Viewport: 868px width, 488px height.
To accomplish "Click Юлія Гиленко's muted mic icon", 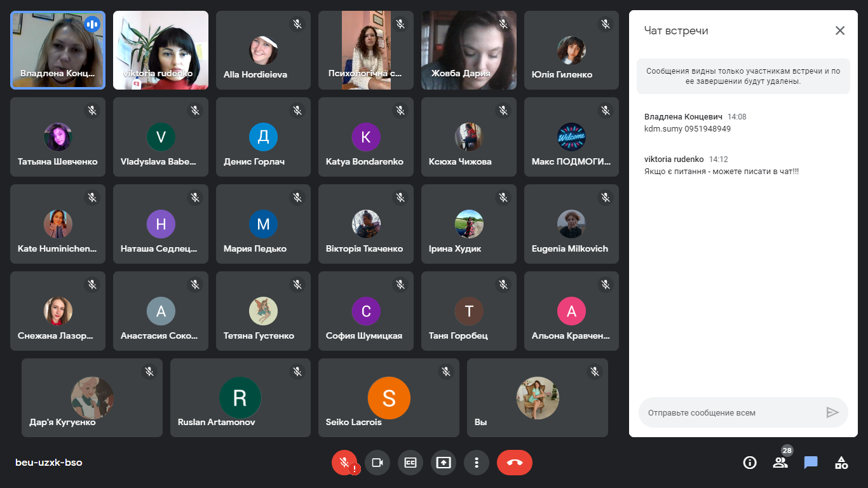I will tap(606, 24).
